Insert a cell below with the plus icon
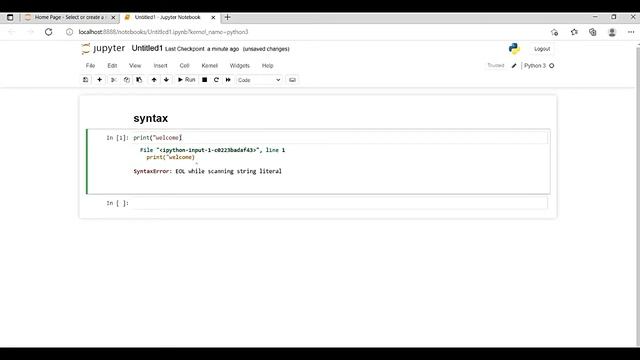Image resolution: width=640 pixels, height=360 pixels. tap(99, 80)
